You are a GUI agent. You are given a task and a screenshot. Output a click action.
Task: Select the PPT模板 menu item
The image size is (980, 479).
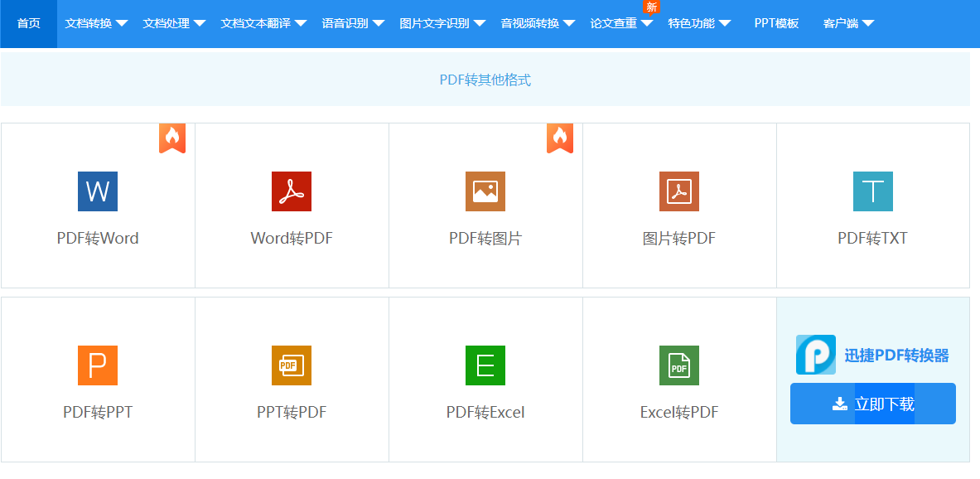coord(775,23)
